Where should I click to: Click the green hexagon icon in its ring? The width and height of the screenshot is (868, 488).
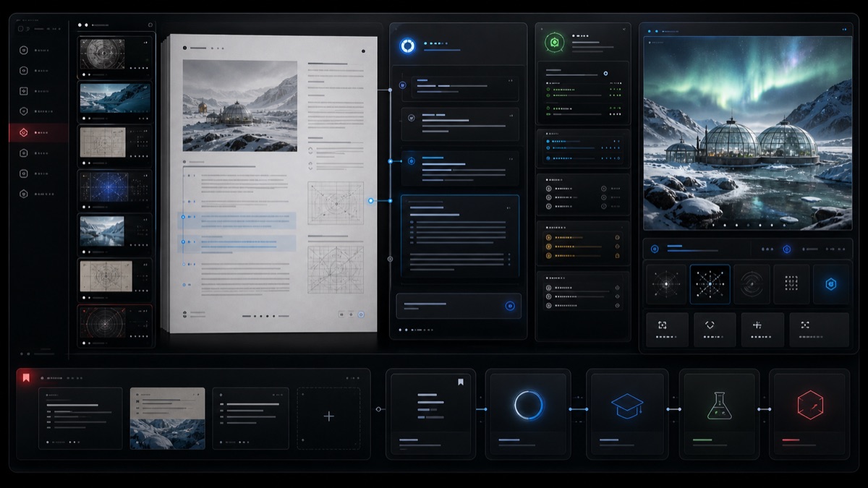click(554, 43)
